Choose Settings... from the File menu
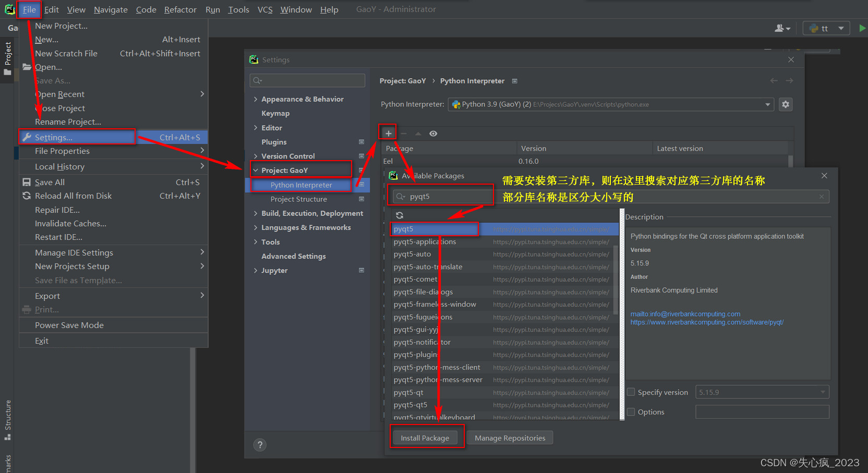This screenshot has height=473, width=868. [x=113, y=137]
